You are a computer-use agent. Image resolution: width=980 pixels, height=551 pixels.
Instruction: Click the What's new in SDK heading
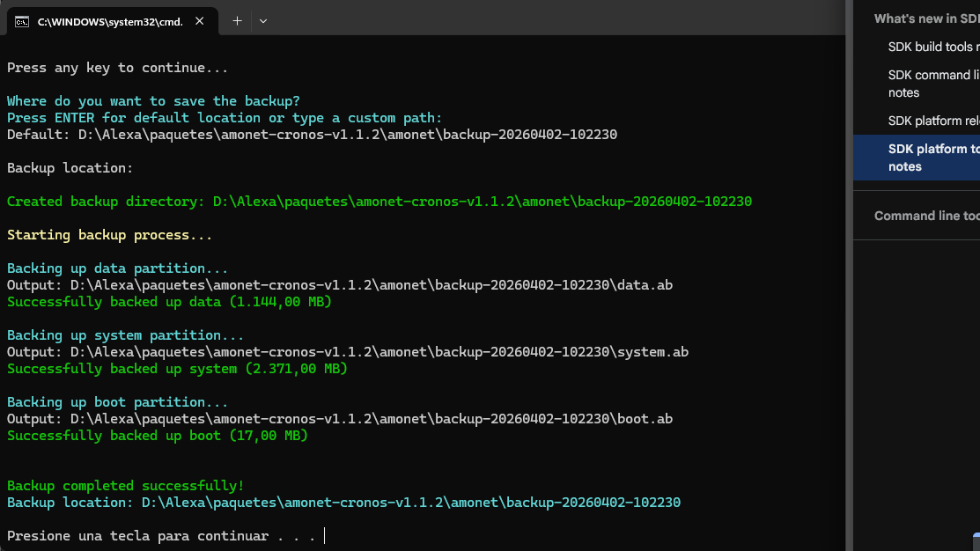(925, 18)
